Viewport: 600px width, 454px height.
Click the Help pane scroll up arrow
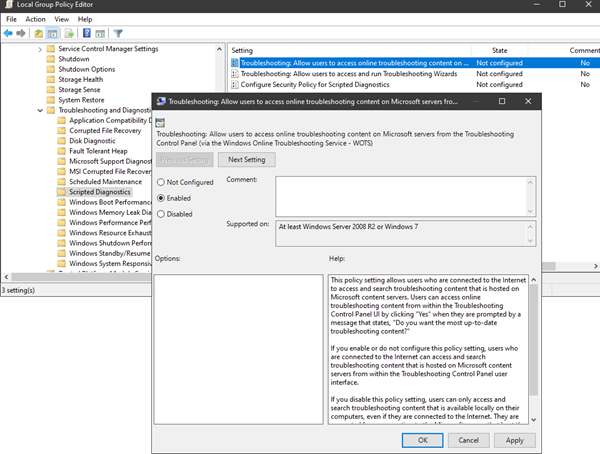point(534,280)
